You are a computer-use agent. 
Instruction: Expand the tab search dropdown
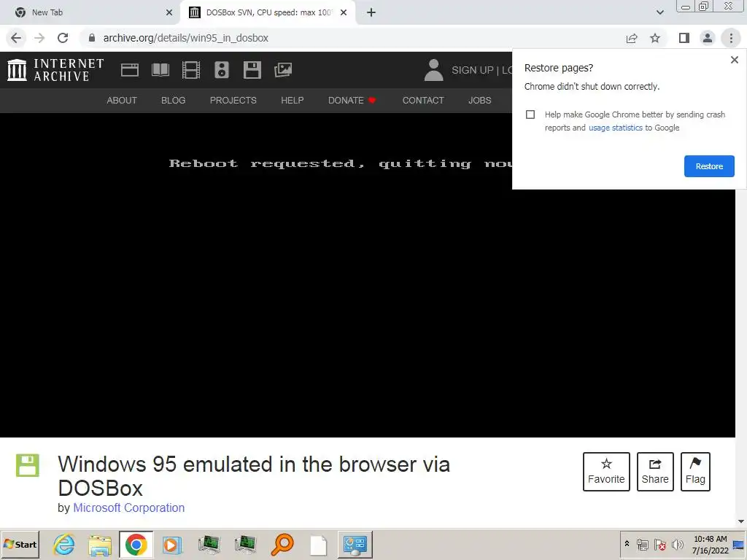tap(659, 12)
